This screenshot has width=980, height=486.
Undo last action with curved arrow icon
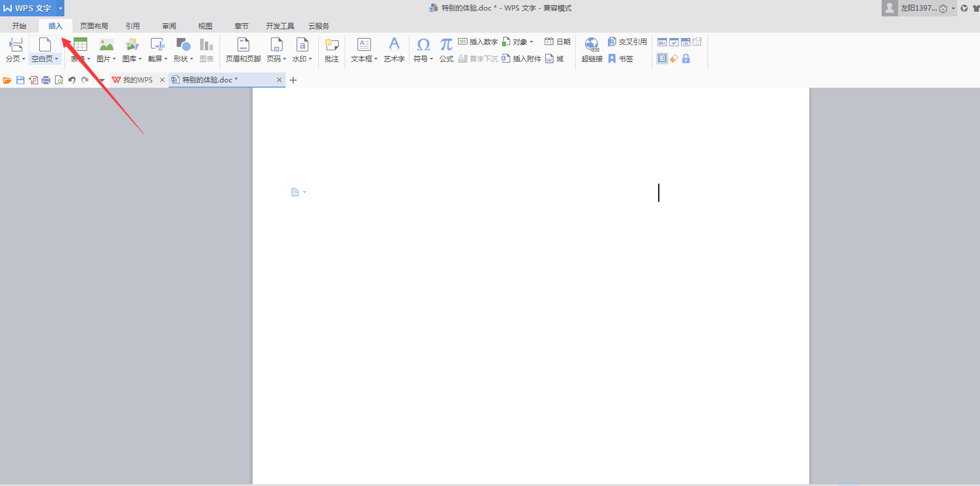coord(72,80)
